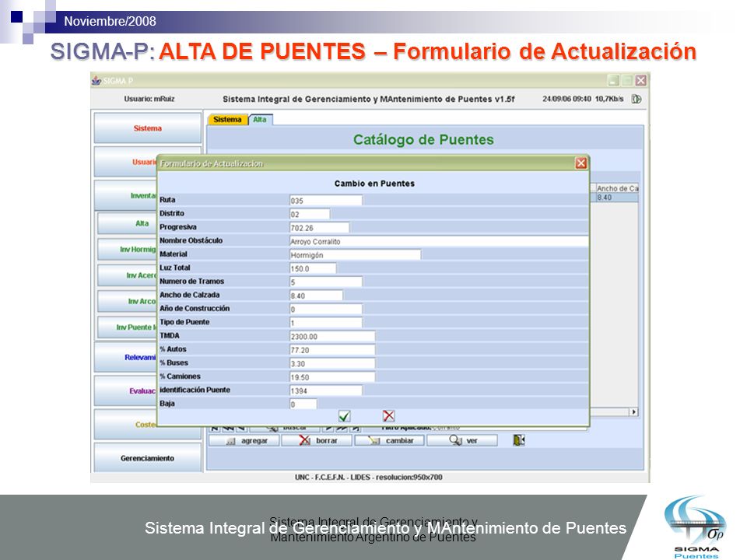Click the ver button

click(462, 441)
